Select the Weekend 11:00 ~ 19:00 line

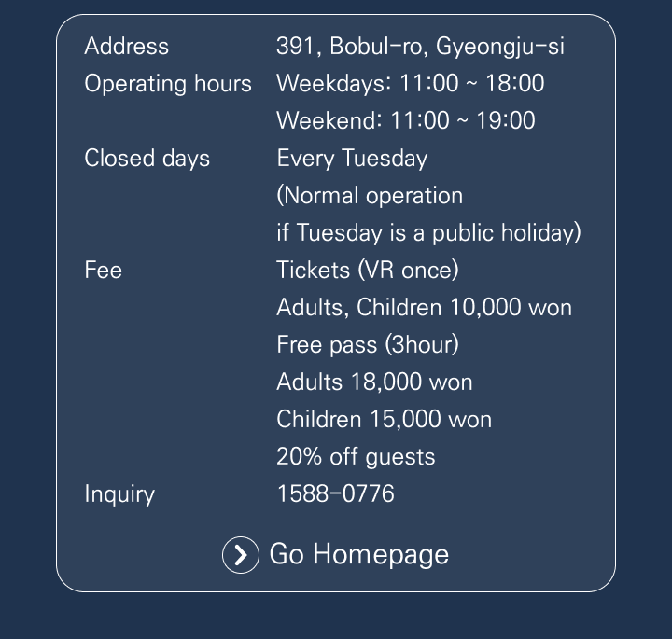click(405, 121)
